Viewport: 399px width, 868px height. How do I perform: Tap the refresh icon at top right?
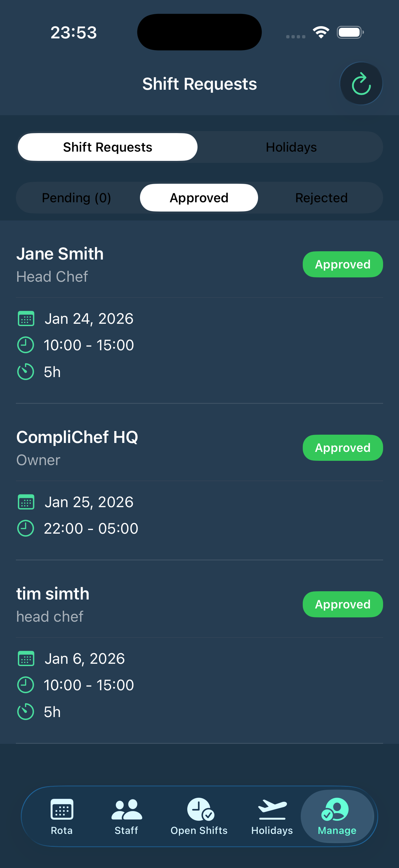click(361, 83)
